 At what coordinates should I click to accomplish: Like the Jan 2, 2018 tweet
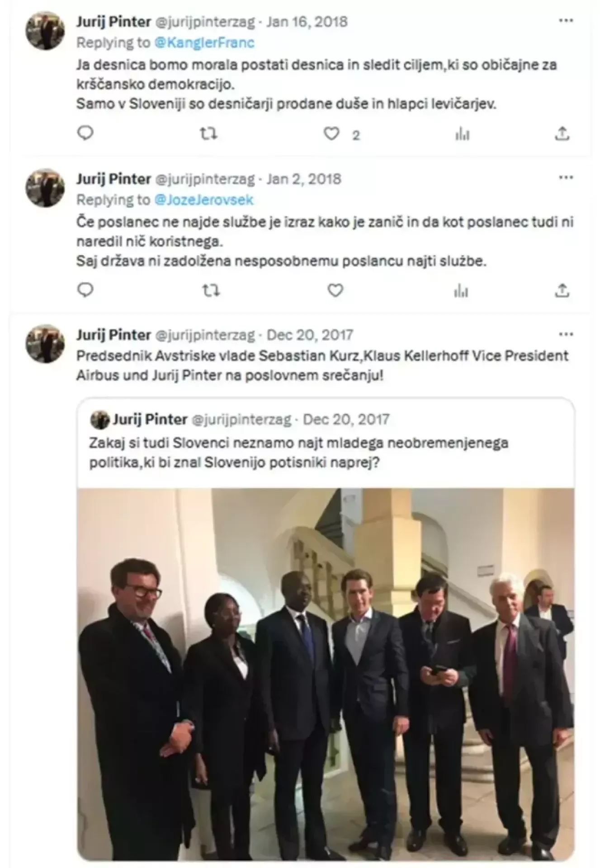click(335, 290)
